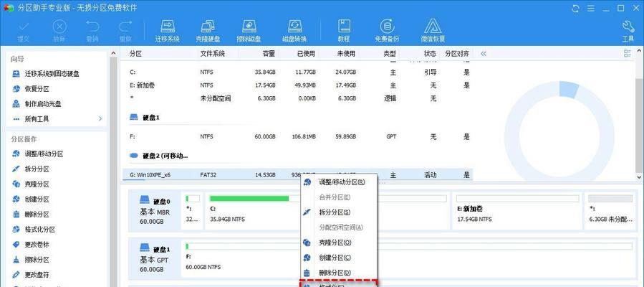Toggle the list view icon at top right

628,53
